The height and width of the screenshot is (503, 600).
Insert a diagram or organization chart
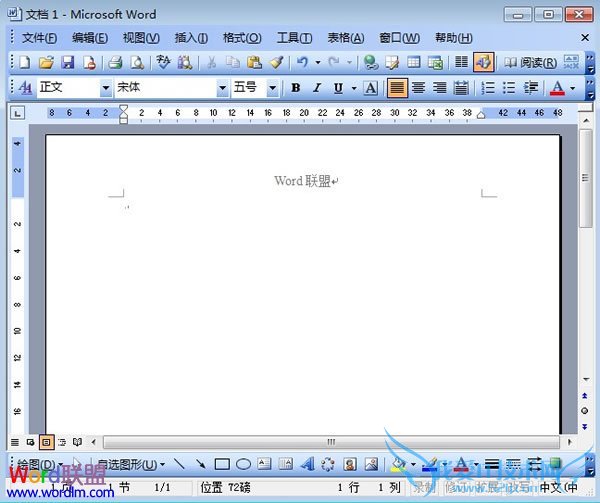coord(328,464)
